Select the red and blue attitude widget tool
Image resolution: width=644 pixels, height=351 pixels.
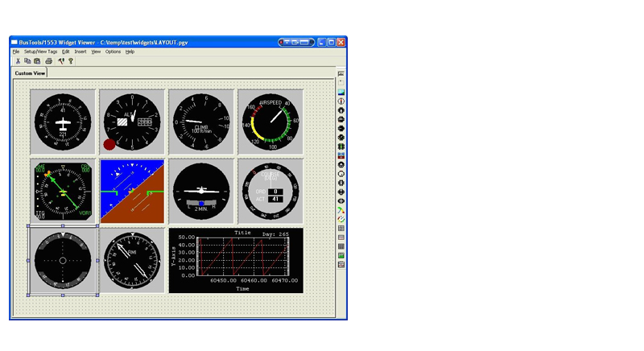(341, 155)
